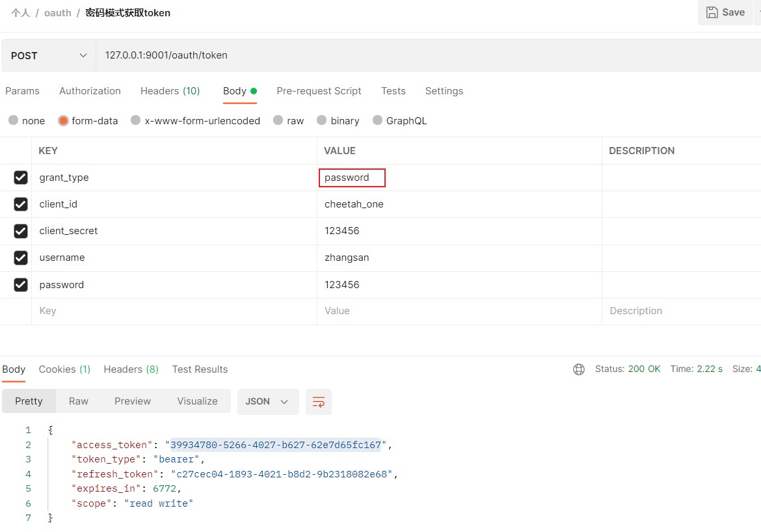761x532 pixels.
Task: Open the Tests tab
Action: [x=393, y=91]
